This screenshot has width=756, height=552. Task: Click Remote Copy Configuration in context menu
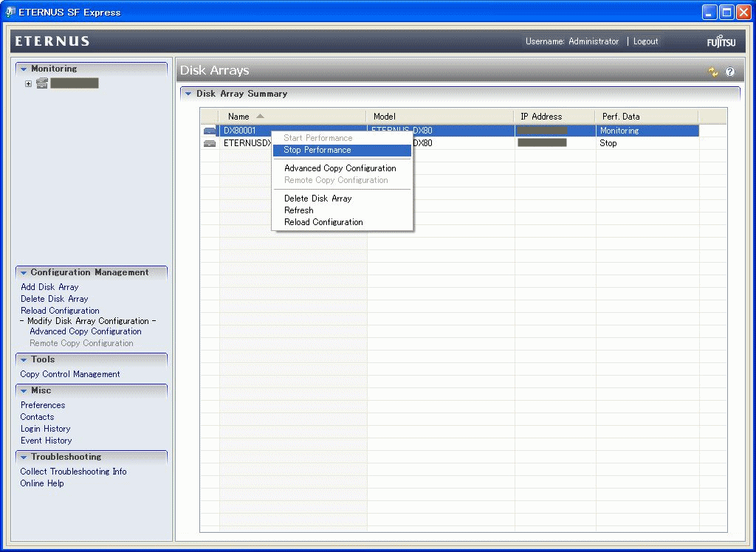343,180
